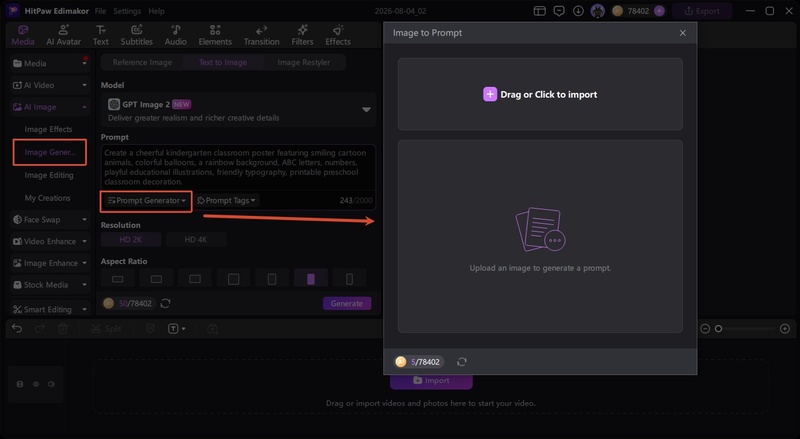Select the second landscape aspect ratio
The height and width of the screenshot is (439, 800).
point(157,279)
